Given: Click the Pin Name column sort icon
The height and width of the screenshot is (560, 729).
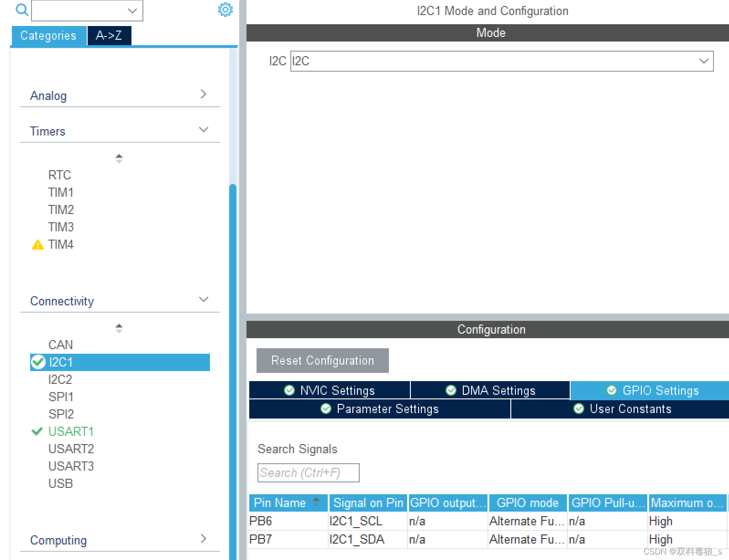Looking at the screenshot, I should 316,502.
